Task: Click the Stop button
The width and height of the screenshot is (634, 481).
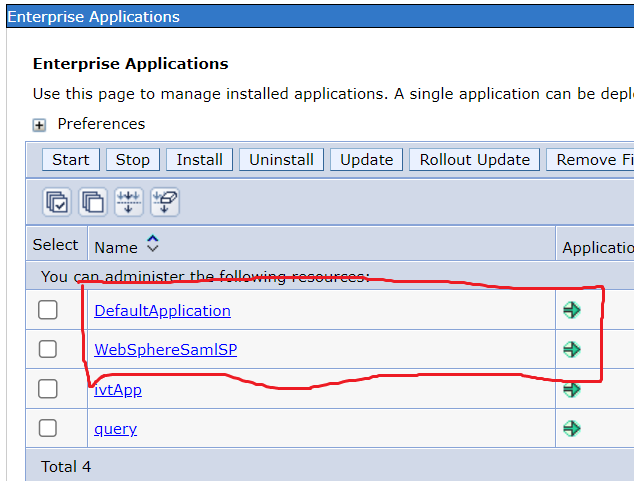Action: click(133, 160)
